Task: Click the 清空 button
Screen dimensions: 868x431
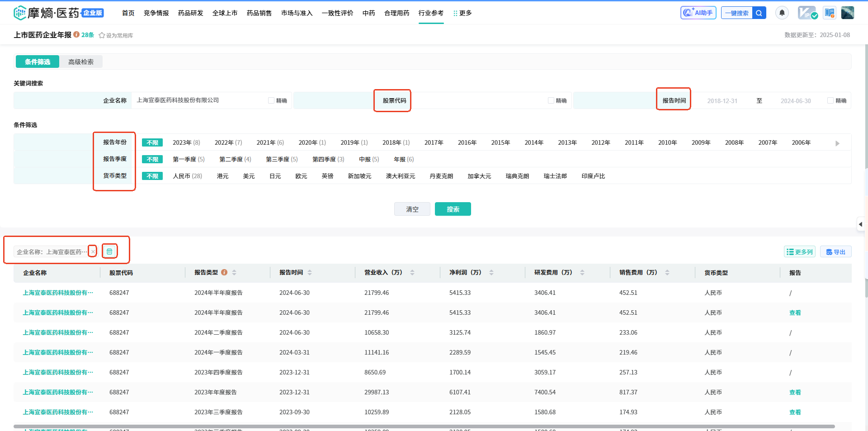Action: point(412,209)
